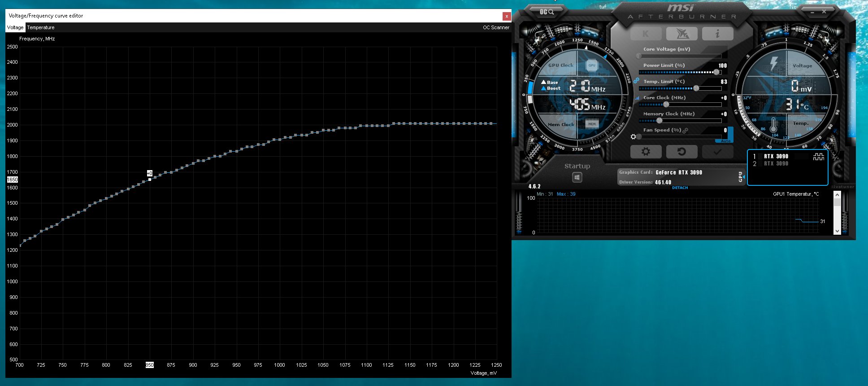Click OC Scanner in curve editor

pyautogui.click(x=496, y=27)
